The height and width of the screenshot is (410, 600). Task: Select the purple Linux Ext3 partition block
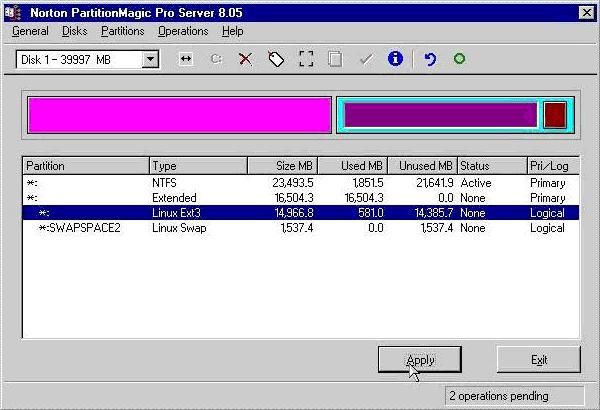point(441,115)
